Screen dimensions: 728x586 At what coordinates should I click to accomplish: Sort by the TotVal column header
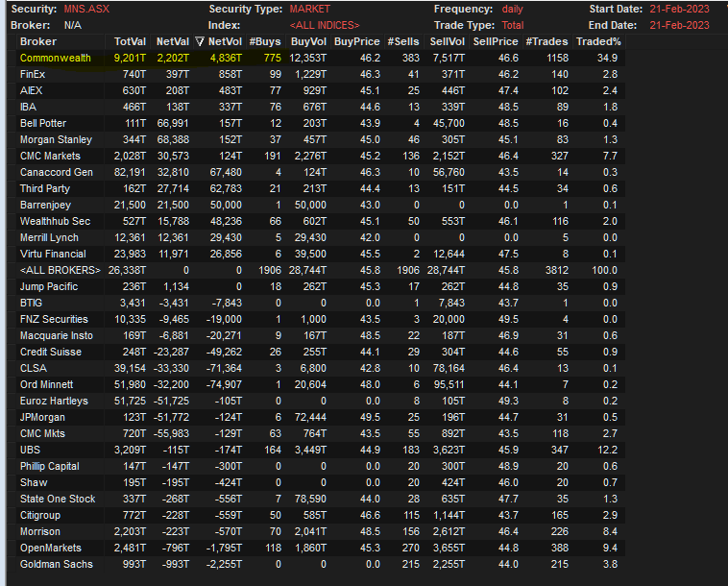[128, 42]
